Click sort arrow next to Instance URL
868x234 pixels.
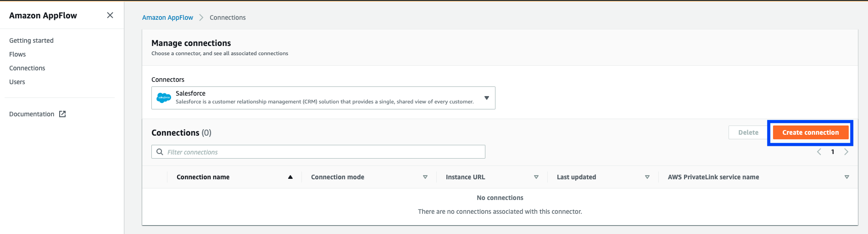pos(536,177)
